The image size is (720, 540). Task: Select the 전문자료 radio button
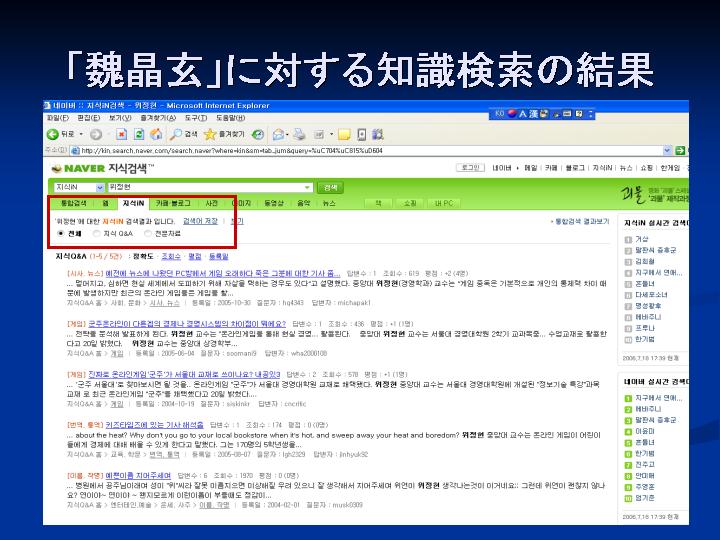[x=148, y=233]
